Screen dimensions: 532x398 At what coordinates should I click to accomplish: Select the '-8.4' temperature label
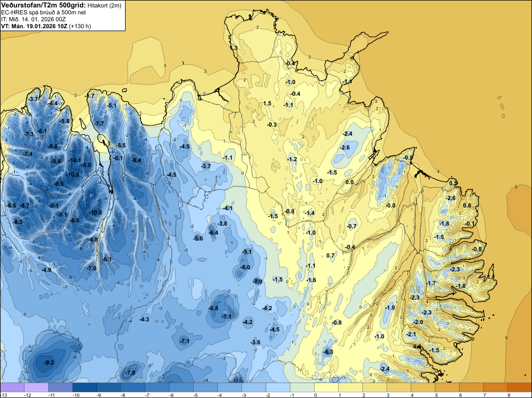[136, 160]
